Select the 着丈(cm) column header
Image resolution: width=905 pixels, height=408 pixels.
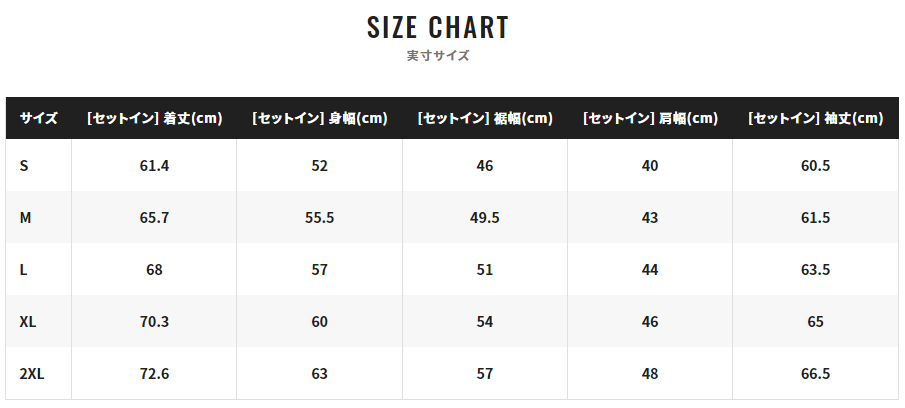(x=154, y=118)
